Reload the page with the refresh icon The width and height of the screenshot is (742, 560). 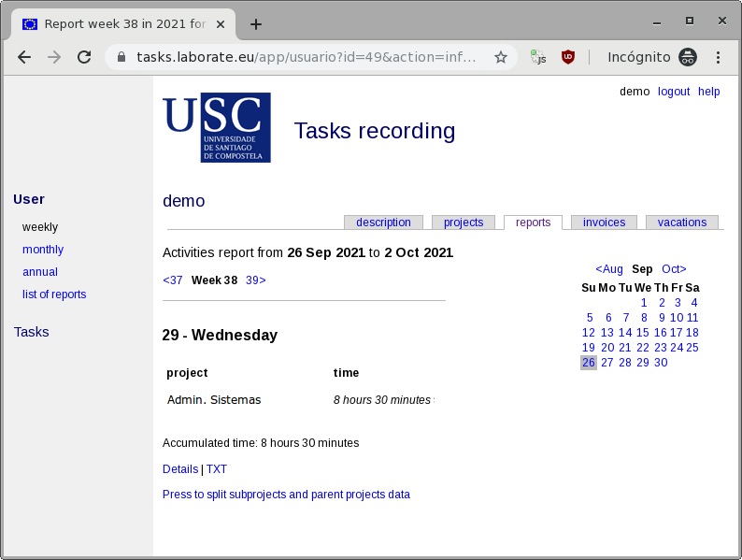[84, 57]
